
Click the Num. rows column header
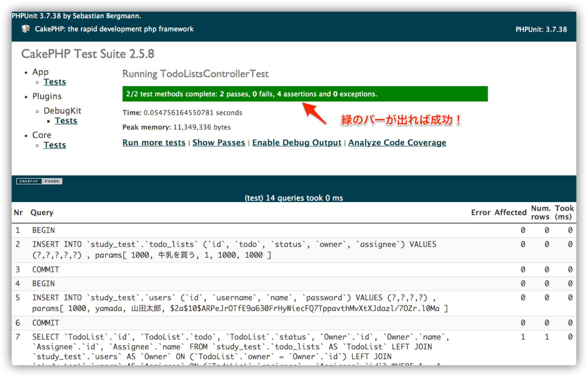click(541, 213)
